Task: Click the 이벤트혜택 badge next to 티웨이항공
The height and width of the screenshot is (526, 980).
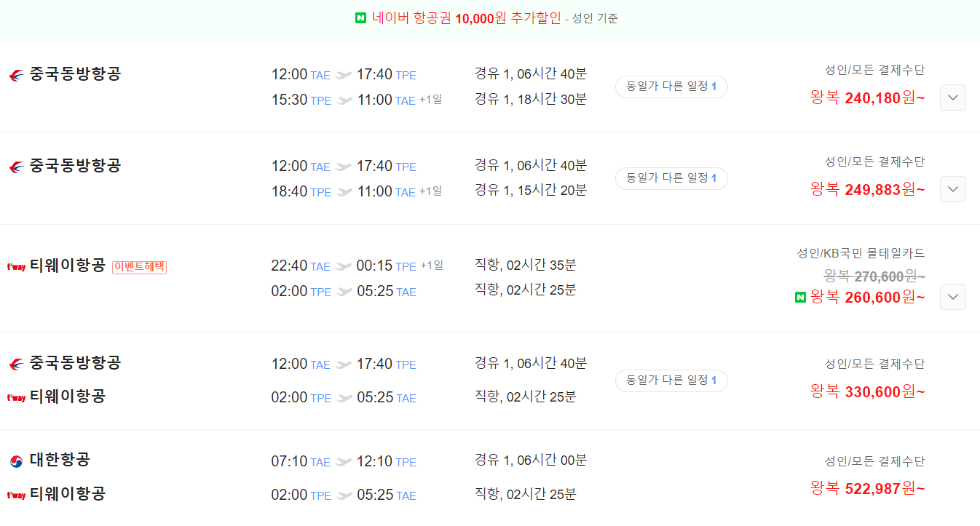Action: [139, 268]
